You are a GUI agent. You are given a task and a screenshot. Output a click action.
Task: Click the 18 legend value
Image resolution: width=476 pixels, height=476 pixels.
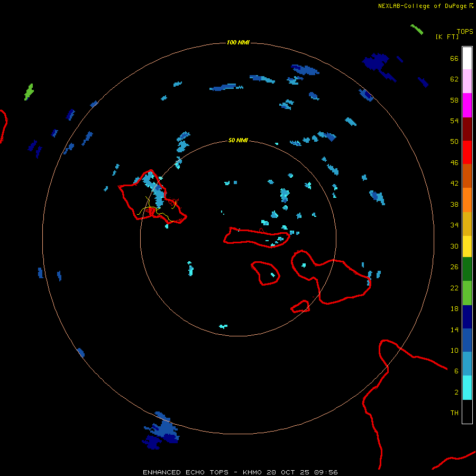(454, 309)
